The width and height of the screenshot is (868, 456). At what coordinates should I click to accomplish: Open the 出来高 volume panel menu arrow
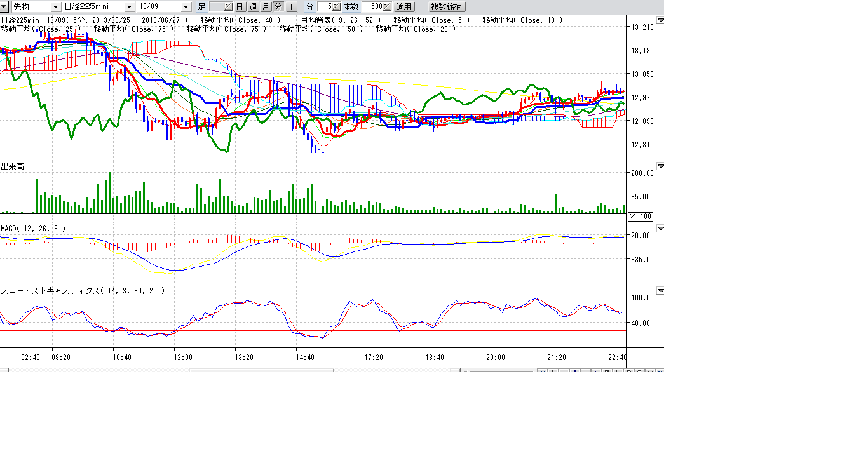[660, 166]
